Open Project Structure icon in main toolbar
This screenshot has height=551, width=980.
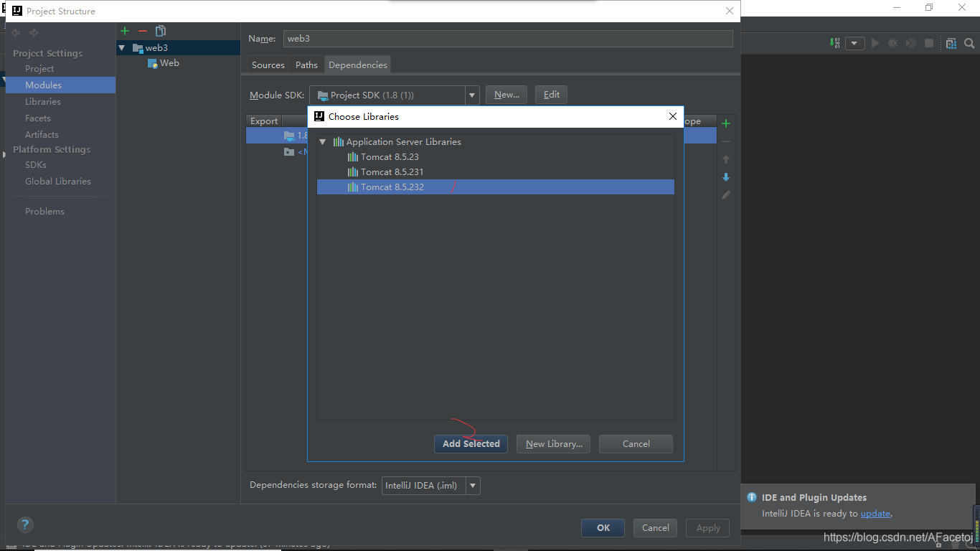click(x=951, y=43)
